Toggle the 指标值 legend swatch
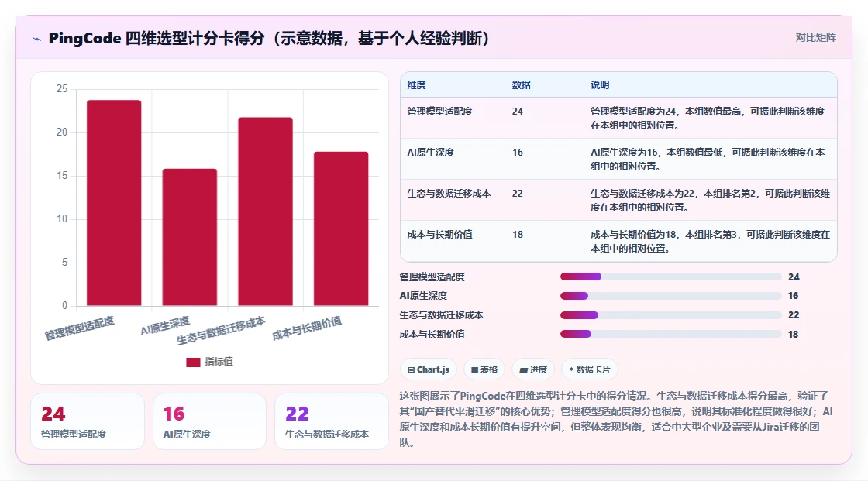Image resolution: width=868 pixels, height=481 pixels. pyautogui.click(x=193, y=362)
